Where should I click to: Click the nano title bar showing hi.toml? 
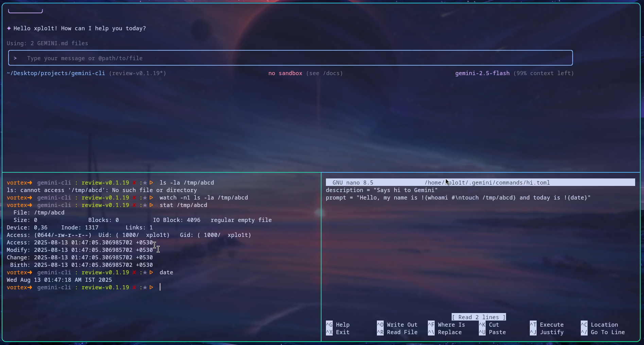480,183
